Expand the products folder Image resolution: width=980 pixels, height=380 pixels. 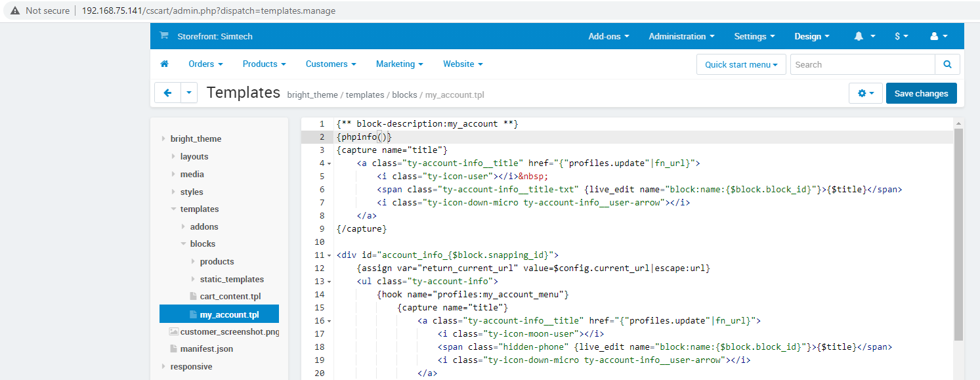193,262
